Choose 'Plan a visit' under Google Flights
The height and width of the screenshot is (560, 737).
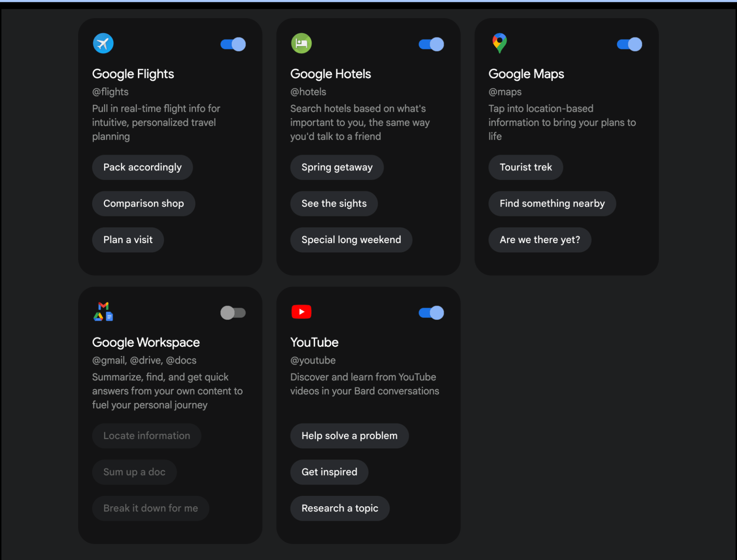(128, 240)
